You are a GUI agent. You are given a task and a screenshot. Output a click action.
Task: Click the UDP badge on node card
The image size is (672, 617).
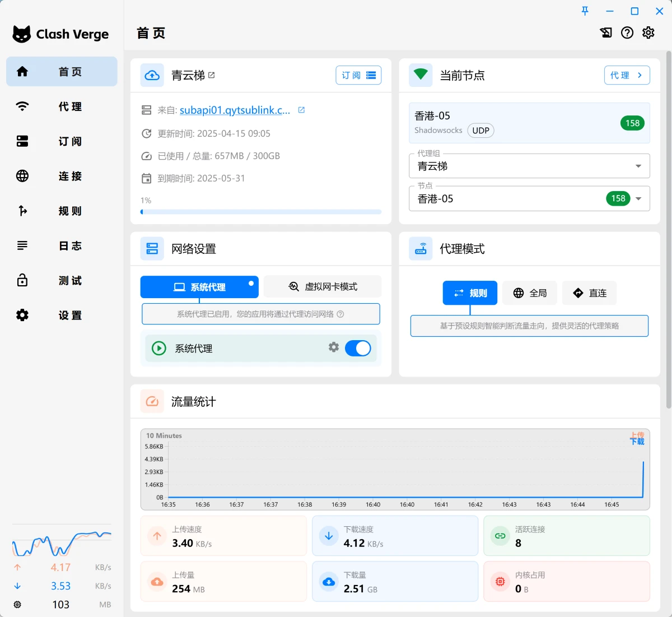pos(480,131)
